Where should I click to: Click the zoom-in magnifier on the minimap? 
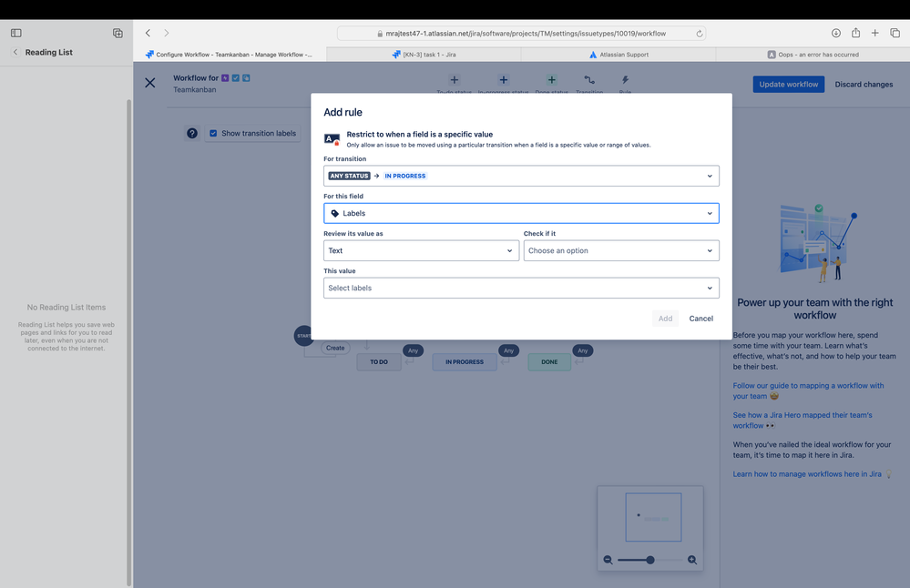692,560
